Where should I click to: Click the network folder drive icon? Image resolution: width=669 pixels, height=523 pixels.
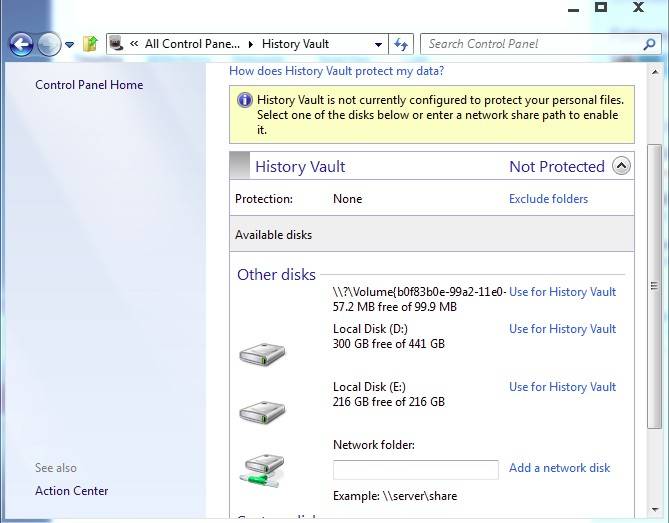262,468
